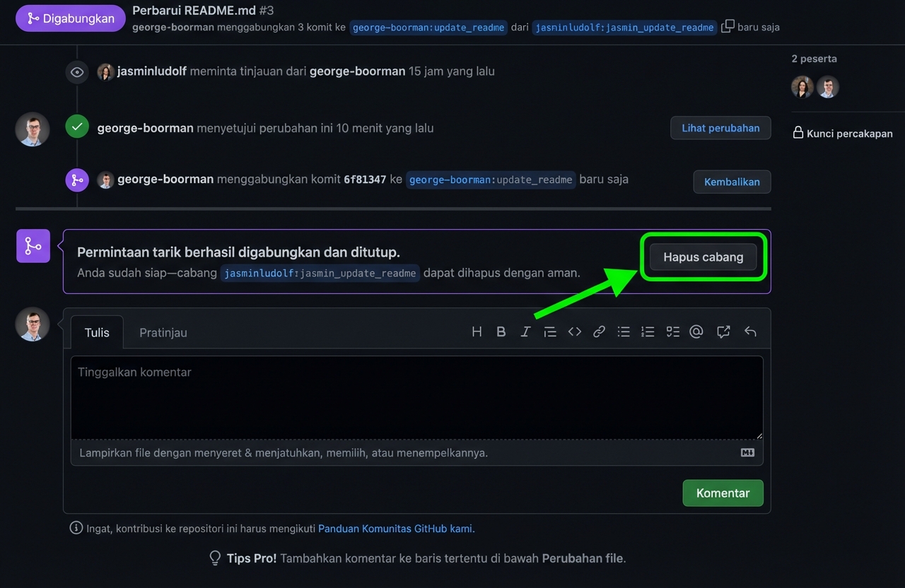Insert a heading from the comment toolbar
Screen dimensions: 905x588
click(x=477, y=331)
